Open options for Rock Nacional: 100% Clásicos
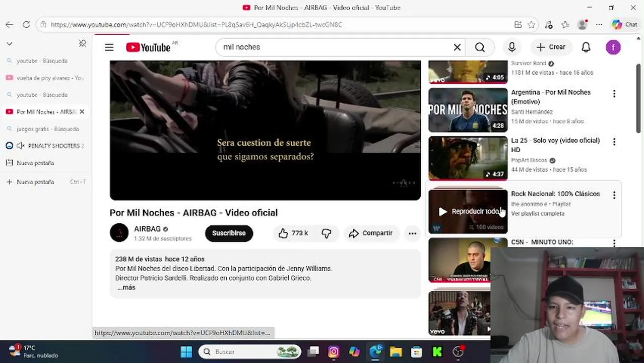 [614, 195]
